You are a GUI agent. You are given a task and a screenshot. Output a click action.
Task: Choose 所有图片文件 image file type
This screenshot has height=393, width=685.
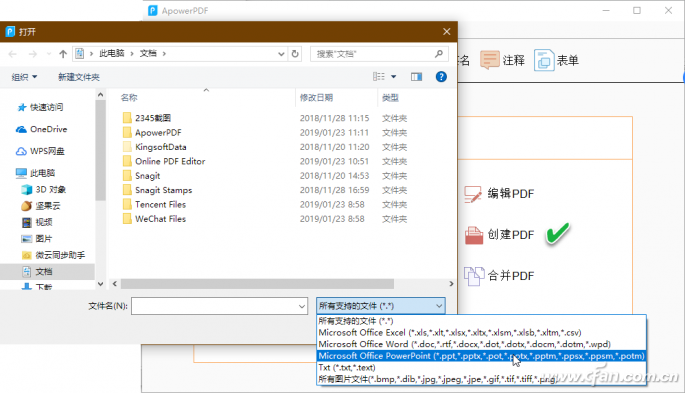(481, 379)
